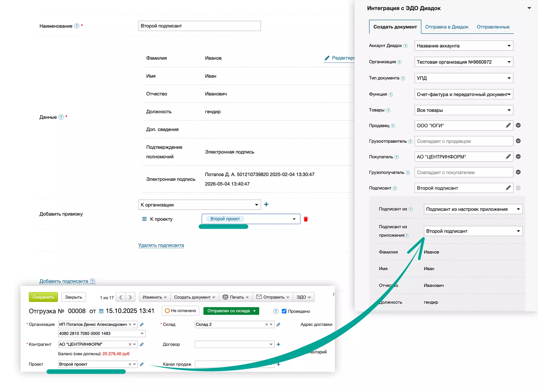
Task: Click the calendar icon near shipment date
Action: click(101, 311)
